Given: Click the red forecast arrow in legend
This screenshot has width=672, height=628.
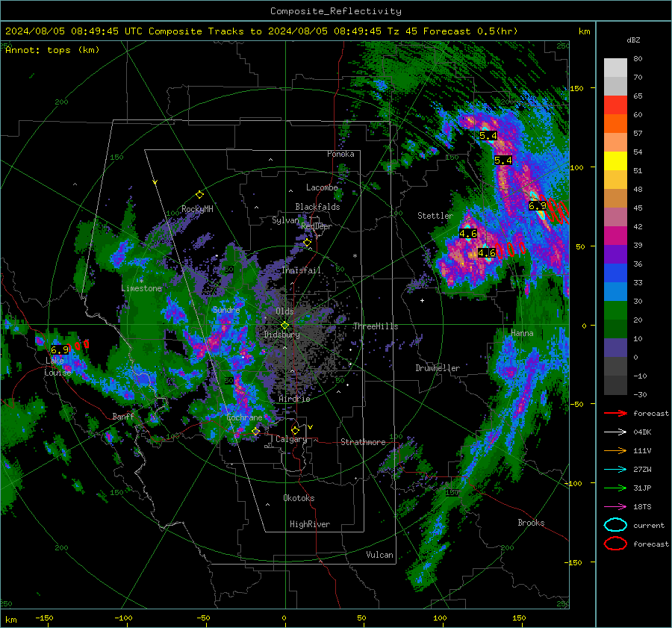Looking at the screenshot, I should tap(615, 413).
